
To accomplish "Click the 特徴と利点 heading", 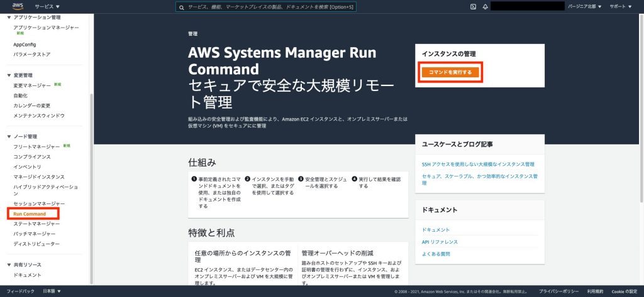I will (211, 233).
